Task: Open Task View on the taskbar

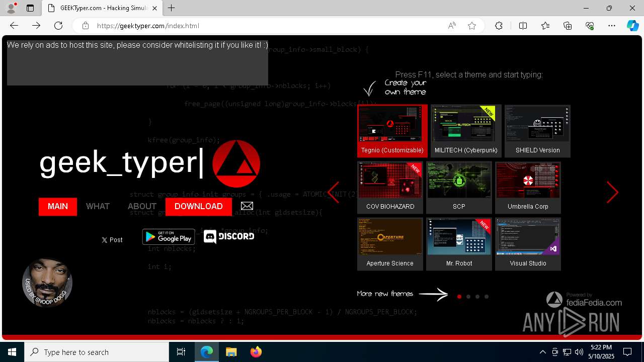Action: [x=181, y=352]
